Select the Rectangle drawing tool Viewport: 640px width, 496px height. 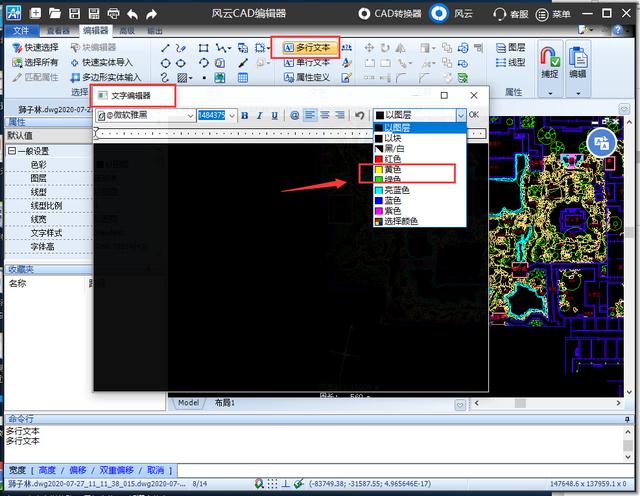pyautogui.click(x=203, y=48)
